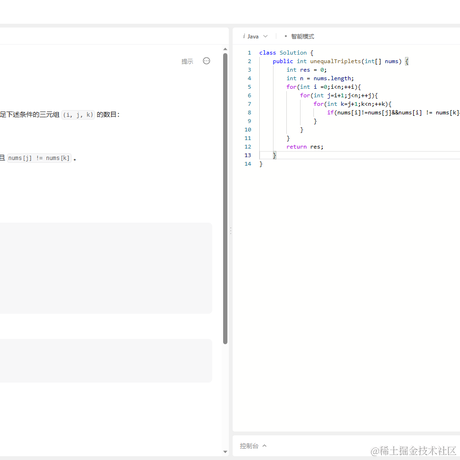Click line number 14 in the gutter

point(248,164)
